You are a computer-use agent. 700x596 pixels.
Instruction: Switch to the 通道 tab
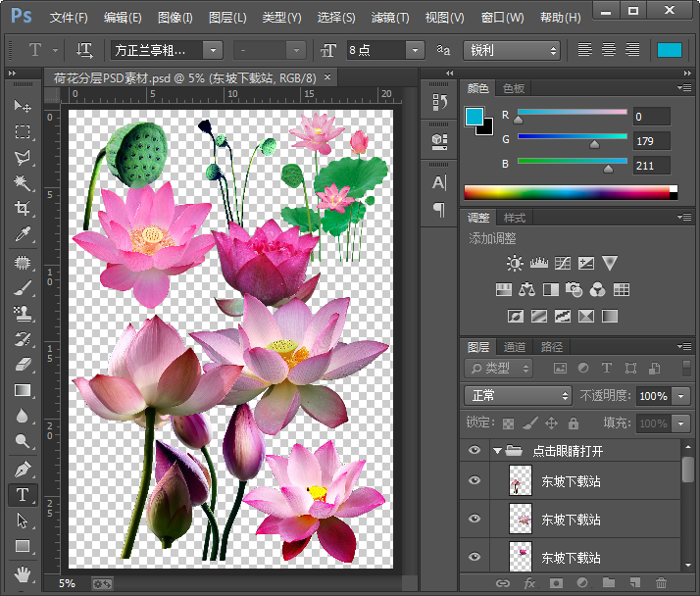[515, 347]
